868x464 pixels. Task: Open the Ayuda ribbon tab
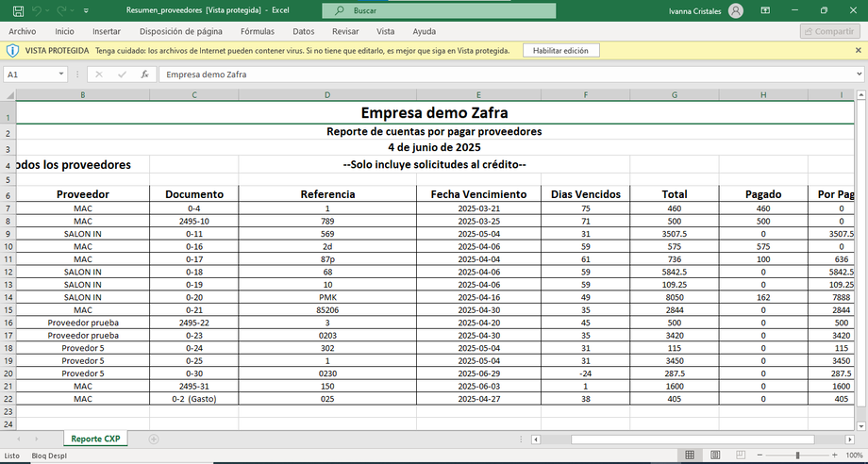pyautogui.click(x=424, y=31)
